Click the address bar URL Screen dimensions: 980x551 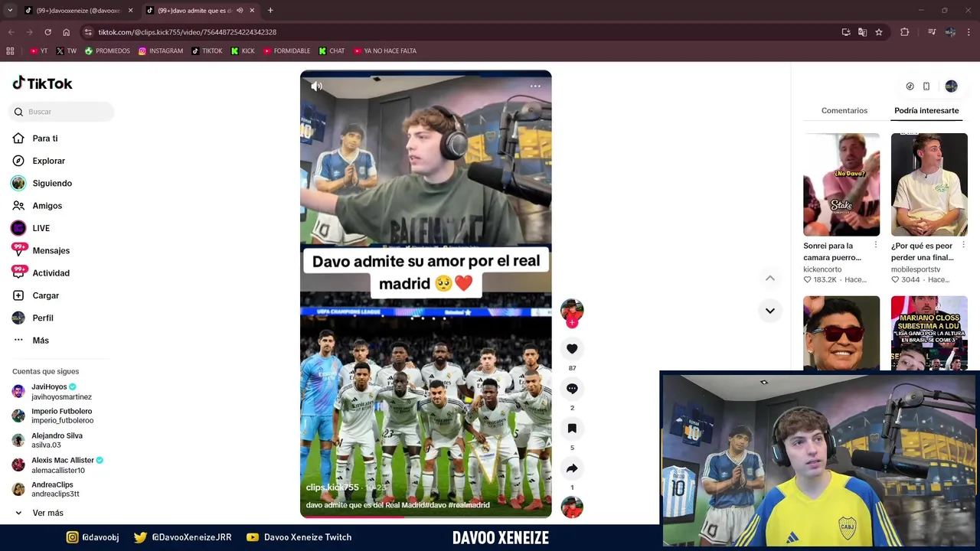[x=188, y=32]
